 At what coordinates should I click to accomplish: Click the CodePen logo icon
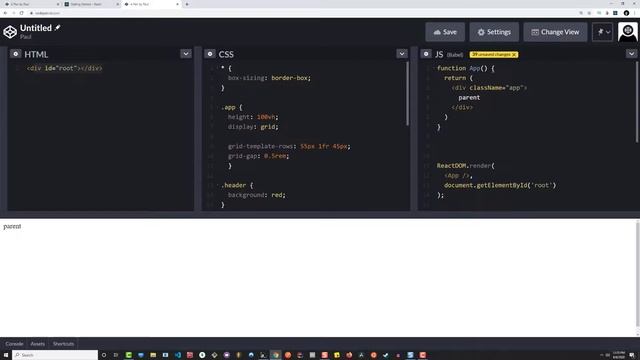(10, 32)
